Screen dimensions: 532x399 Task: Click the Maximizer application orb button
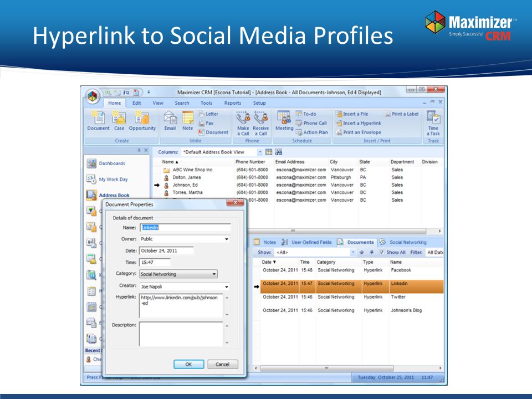pos(93,96)
